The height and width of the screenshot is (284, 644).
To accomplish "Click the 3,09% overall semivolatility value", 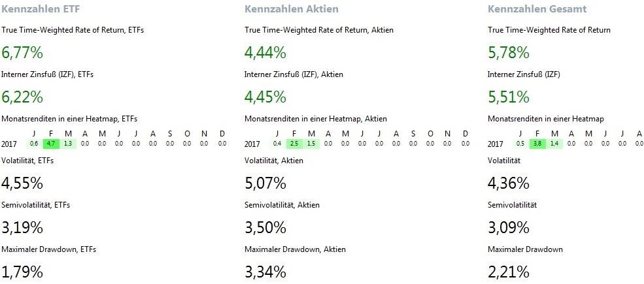I will 509,227.
